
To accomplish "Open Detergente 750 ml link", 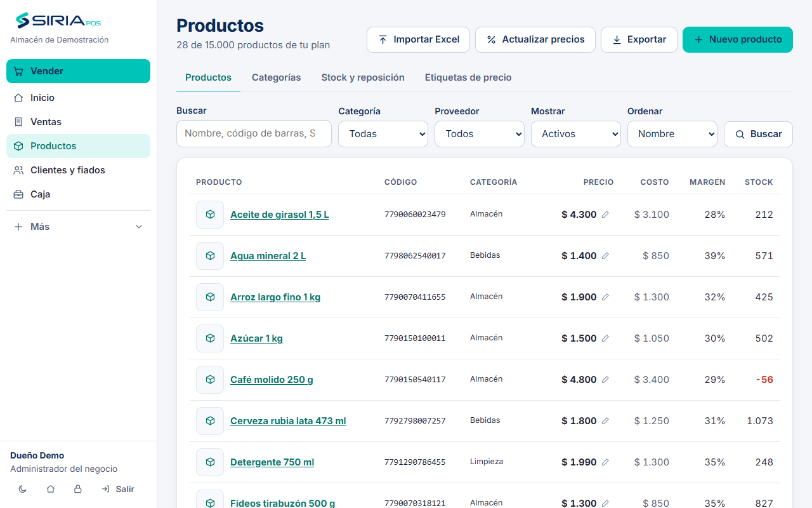I will click(272, 462).
